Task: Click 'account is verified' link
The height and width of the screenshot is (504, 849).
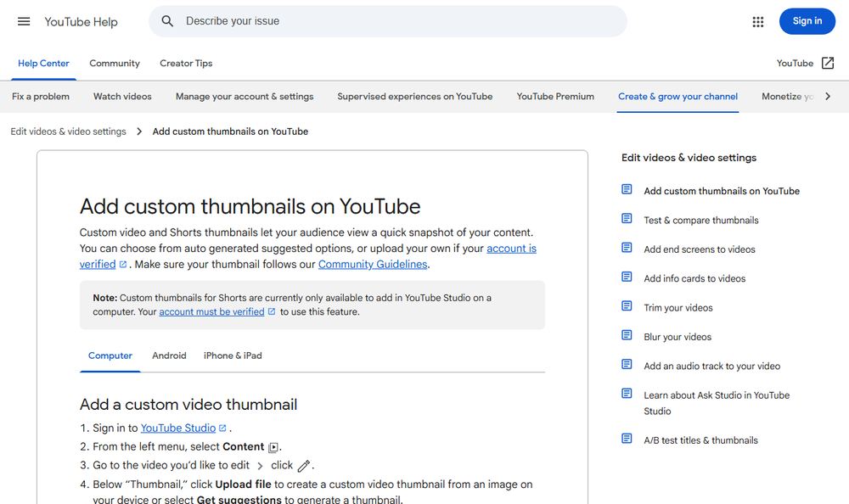Action: point(511,249)
